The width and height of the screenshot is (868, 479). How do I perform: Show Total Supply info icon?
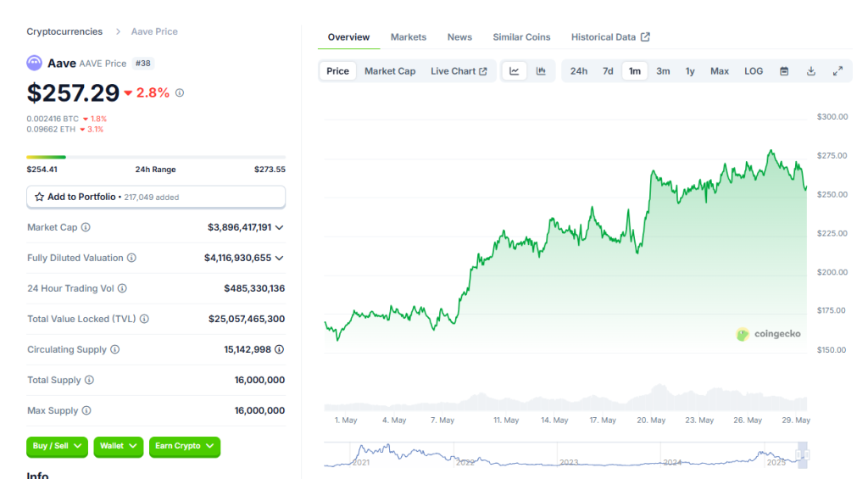click(90, 380)
